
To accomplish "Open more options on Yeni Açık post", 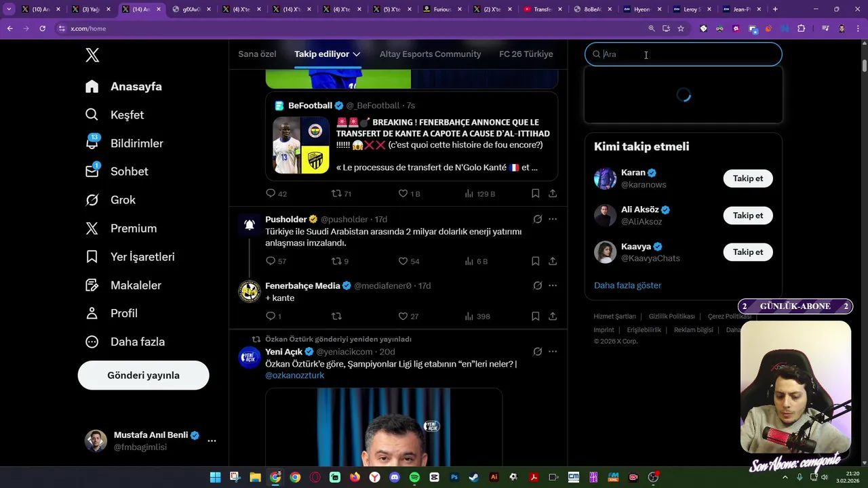I will [x=553, y=352].
